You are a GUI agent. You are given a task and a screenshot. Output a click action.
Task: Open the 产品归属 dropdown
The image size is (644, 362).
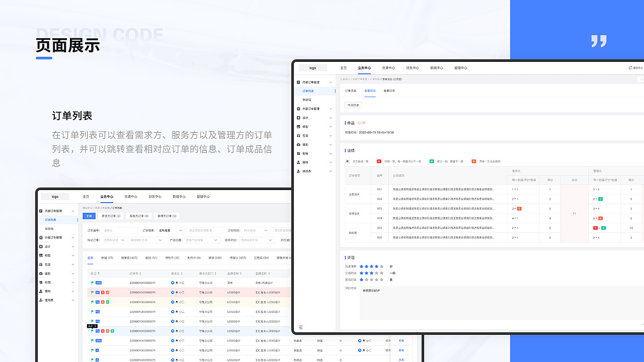tap(201, 240)
